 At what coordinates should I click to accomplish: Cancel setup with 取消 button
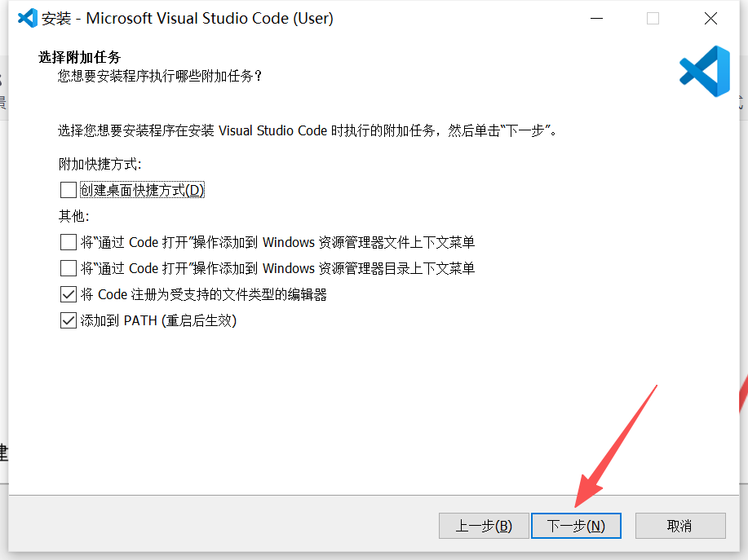[680, 526]
